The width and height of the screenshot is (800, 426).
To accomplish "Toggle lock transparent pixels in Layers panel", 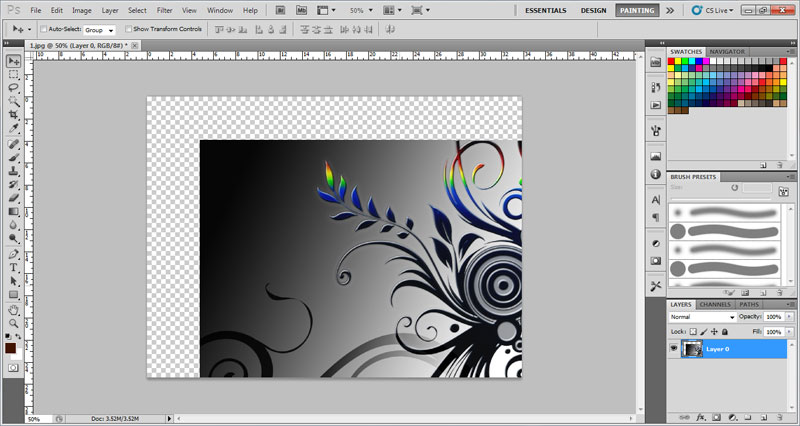I will pos(693,332).
